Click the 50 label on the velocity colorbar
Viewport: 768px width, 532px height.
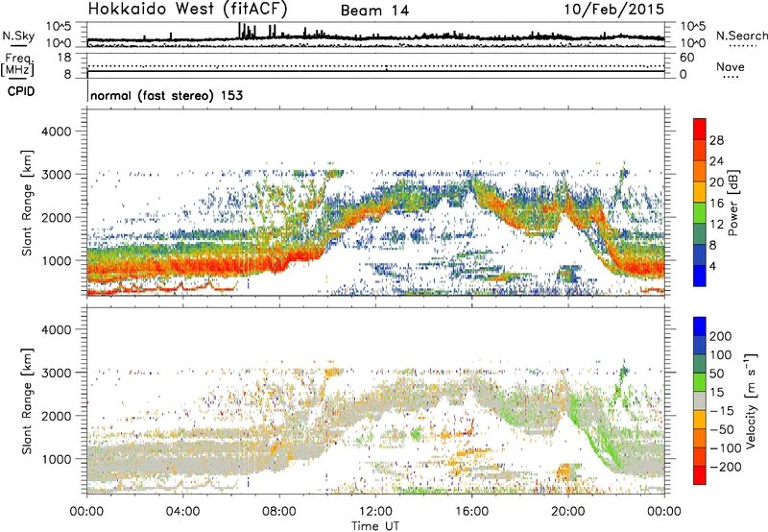[x=716, y=374]
